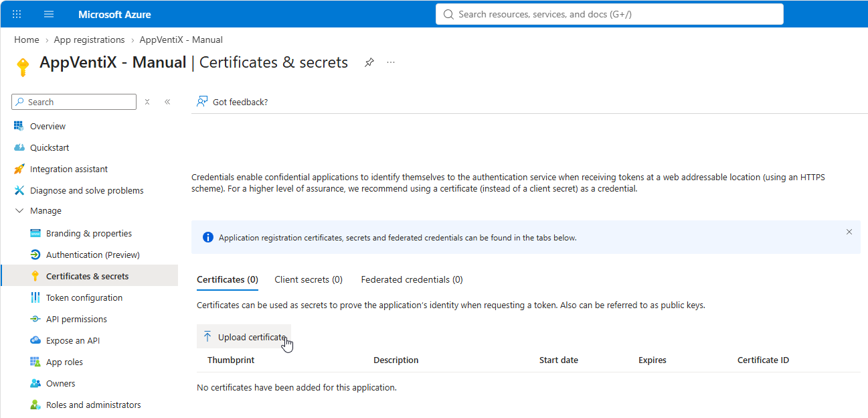Click the Description column header
This screenshot has height=418, width=868.
pyautogui.click(x=396, y=360)
